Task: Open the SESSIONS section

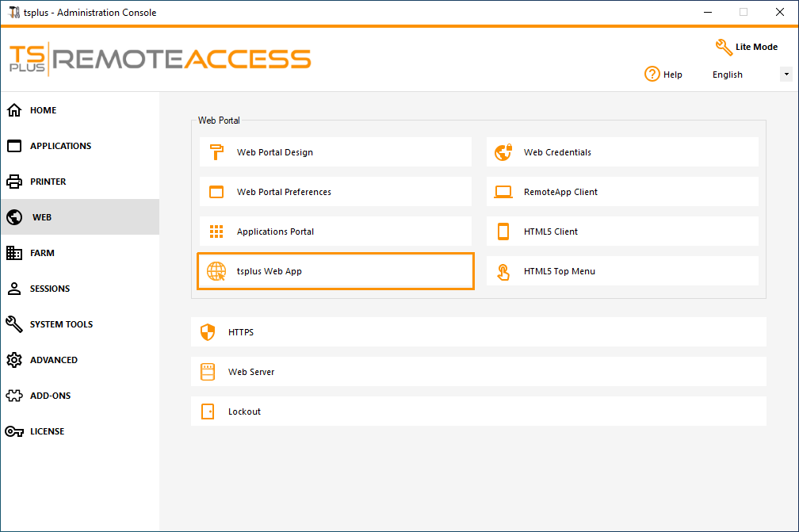Action: click(49, 289)
